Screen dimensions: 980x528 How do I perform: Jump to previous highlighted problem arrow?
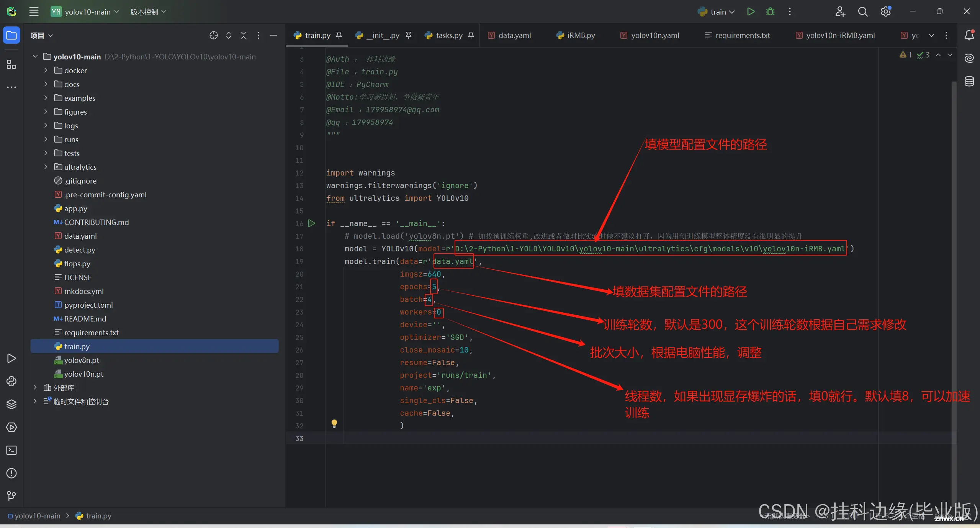pyautogui.click(x=938, y=55)
